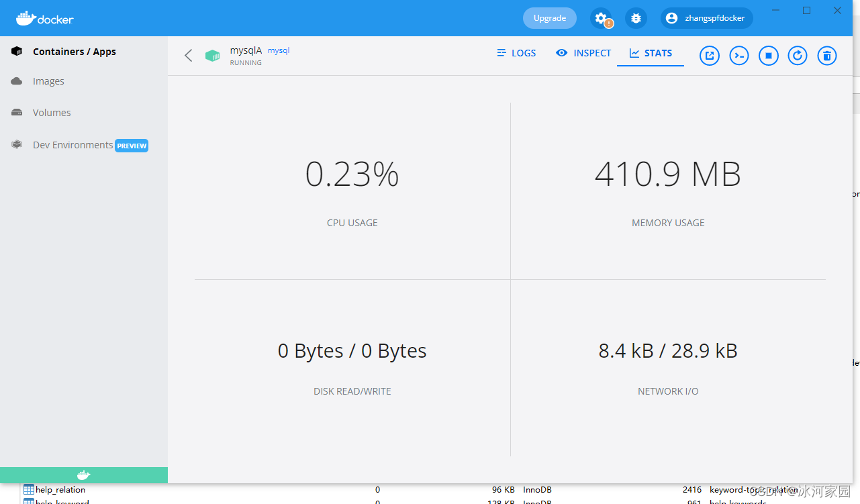Click the 8.4 kB / 28.9 kB value
860x504 pixels.
point(668,351)
